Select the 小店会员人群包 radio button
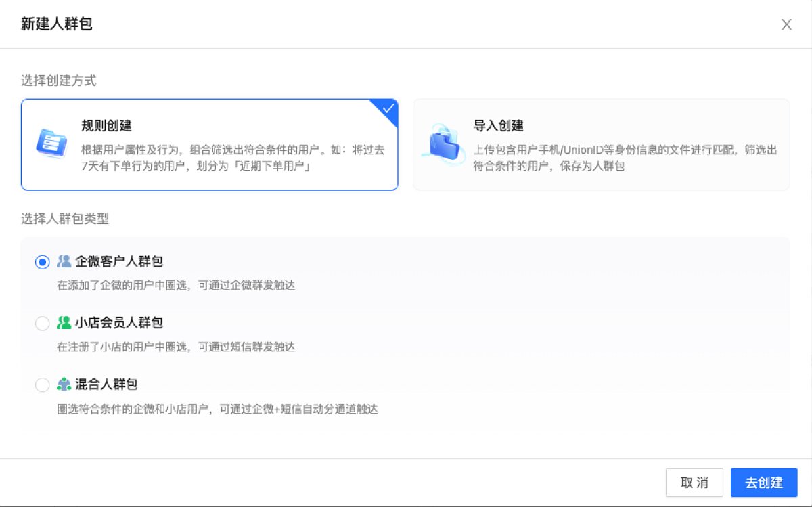812x507 pixels. click(x=43, y=324)
